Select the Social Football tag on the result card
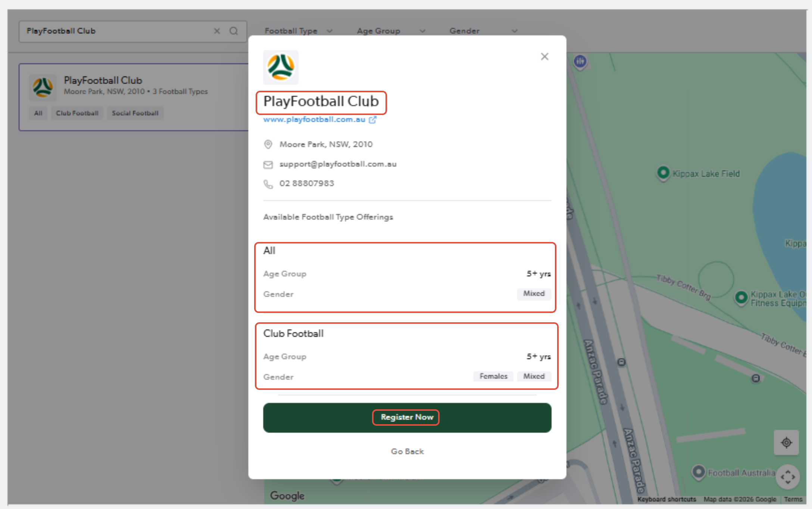The height and width of the screenshot is (509, 812). 135,113
